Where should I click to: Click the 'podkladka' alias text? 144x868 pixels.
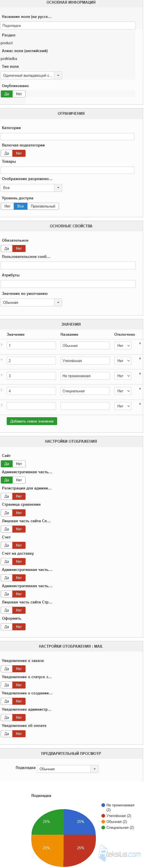coord(9,59)
